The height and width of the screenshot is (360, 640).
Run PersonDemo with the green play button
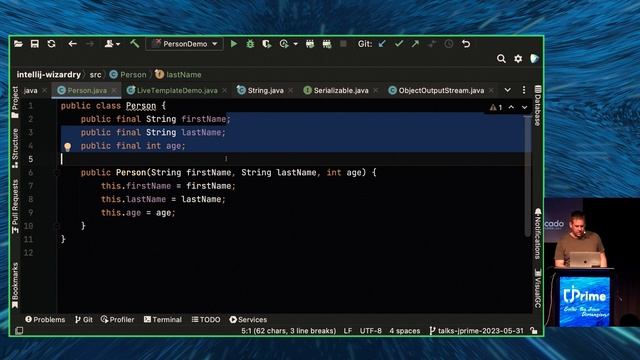[234, 44]
